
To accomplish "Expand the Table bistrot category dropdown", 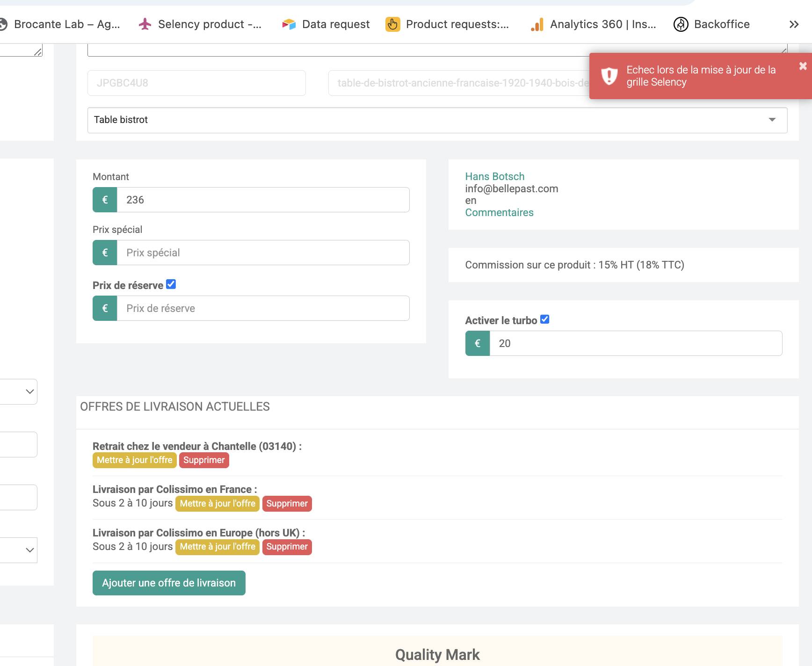I will [772, 120].
